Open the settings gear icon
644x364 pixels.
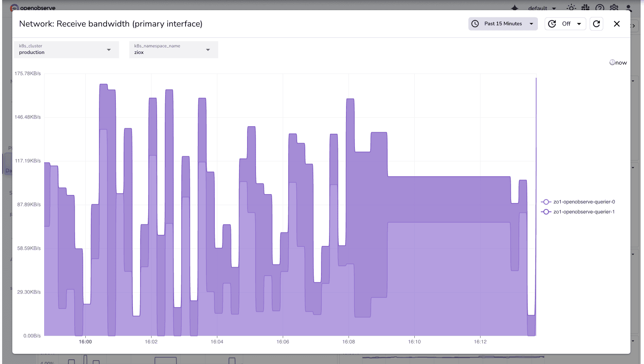point(613,8)
